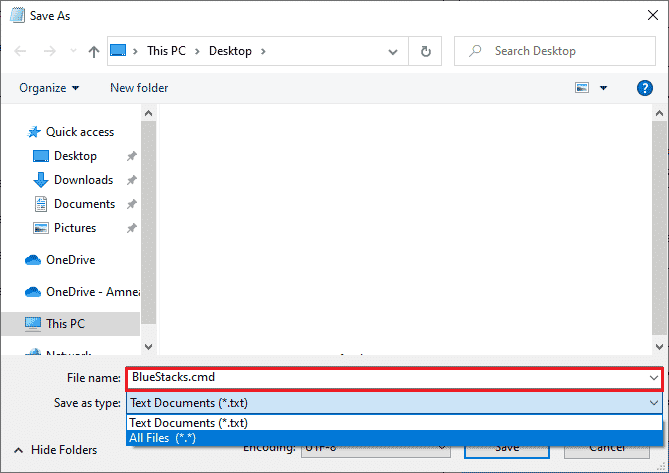Click the This PC icon in address bar
Screen dimensions: 669x473
point(118,50)
